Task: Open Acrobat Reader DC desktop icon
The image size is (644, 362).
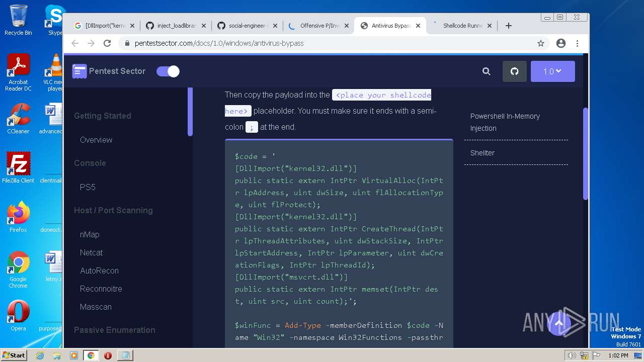Action: 18,72
